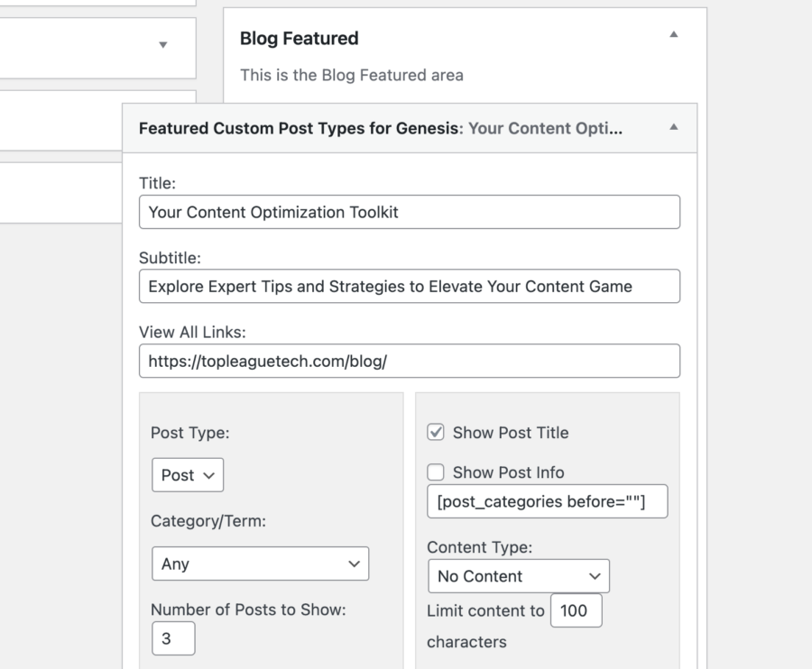
Task: Open the Content Type dropdown
Action: click(518, 576)
